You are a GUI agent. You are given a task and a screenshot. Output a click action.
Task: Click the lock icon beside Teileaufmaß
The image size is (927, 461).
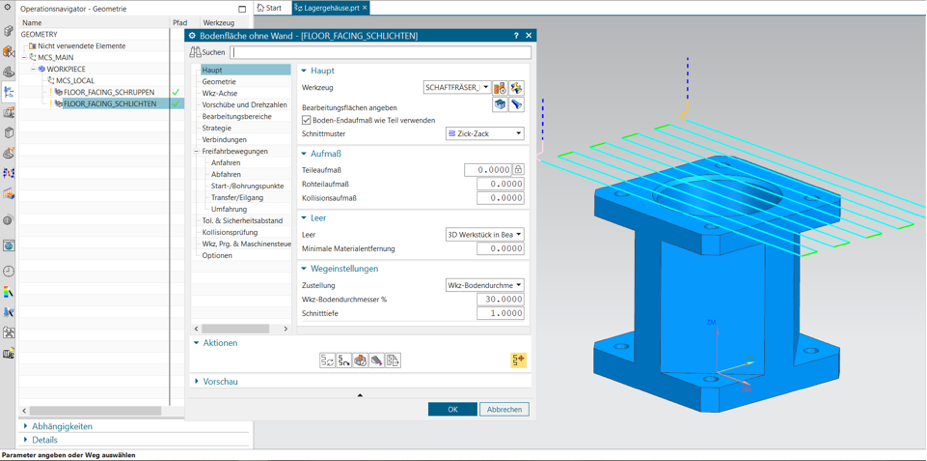click(x=518, y=170)
